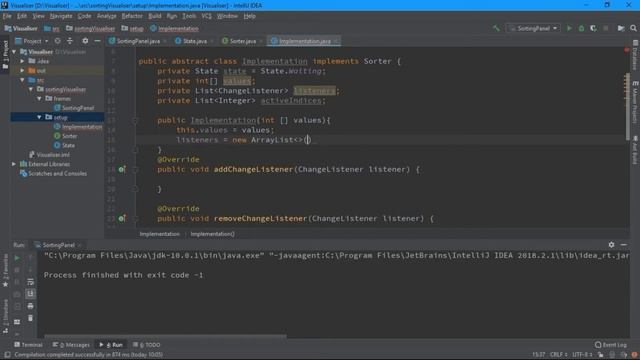
Task: Open the Project vertical tool tab
Action: click(x=5, y=55)
